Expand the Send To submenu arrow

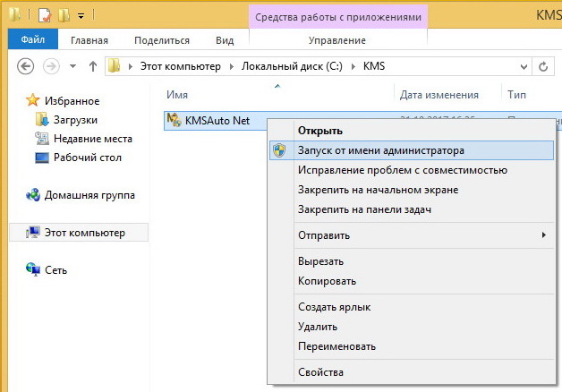(x=543, y=235)
